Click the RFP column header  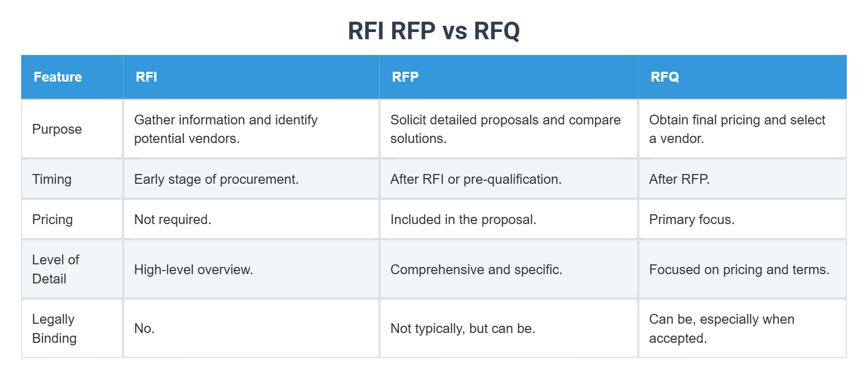(x=405, y=77)
